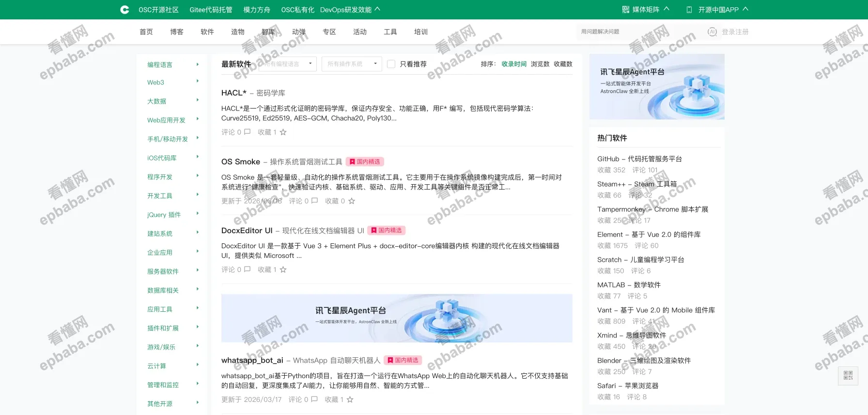The height and width of the screenshot is (415, 868).
Task: Expand Web应用开发 category arrow
Action: point(198,119)
